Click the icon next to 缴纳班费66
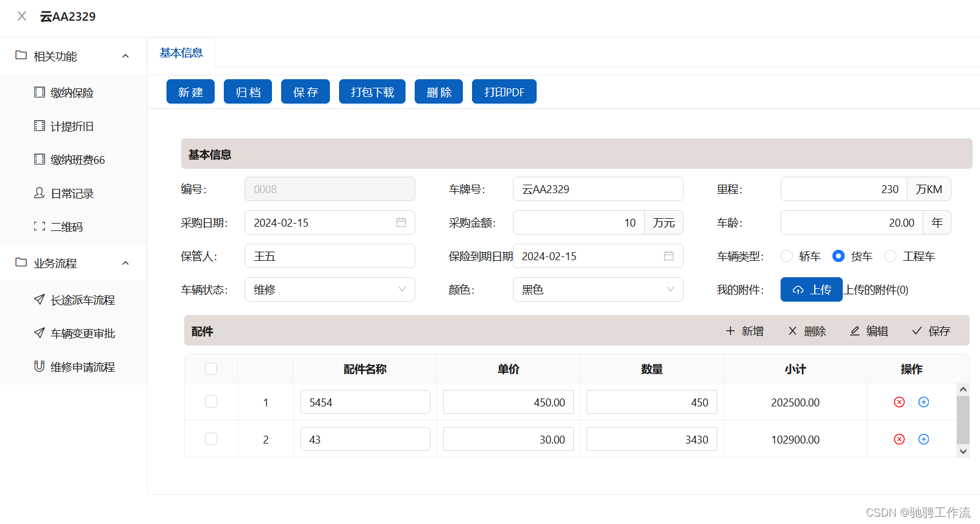The height and width of the screenshot is (524, 980). (39, 160)
